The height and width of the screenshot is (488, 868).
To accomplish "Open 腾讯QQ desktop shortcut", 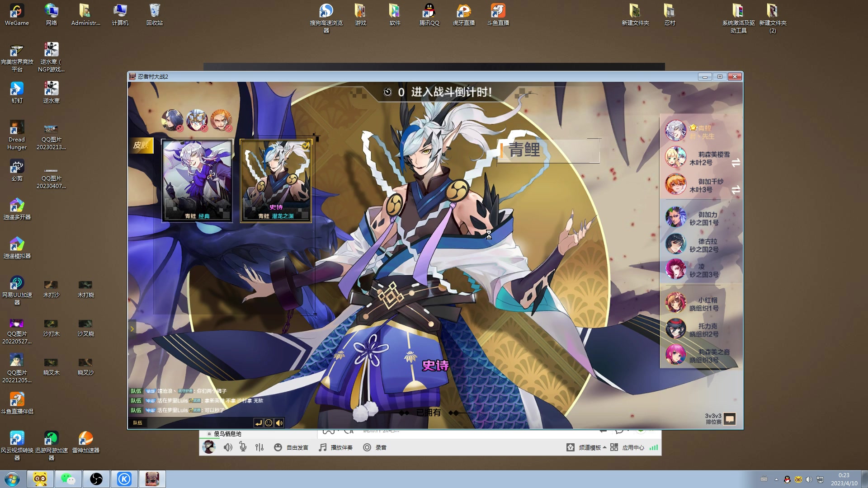I will click(429, 14).
